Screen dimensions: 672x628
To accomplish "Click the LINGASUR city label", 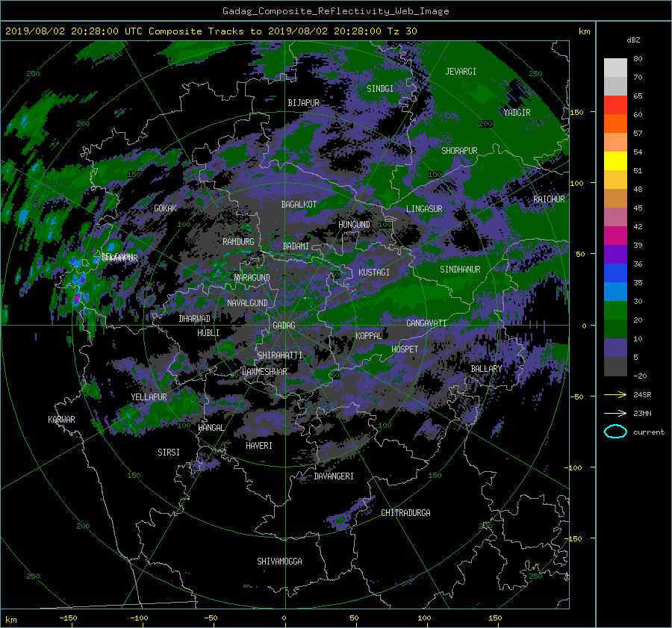I will (x=424, y=209).
